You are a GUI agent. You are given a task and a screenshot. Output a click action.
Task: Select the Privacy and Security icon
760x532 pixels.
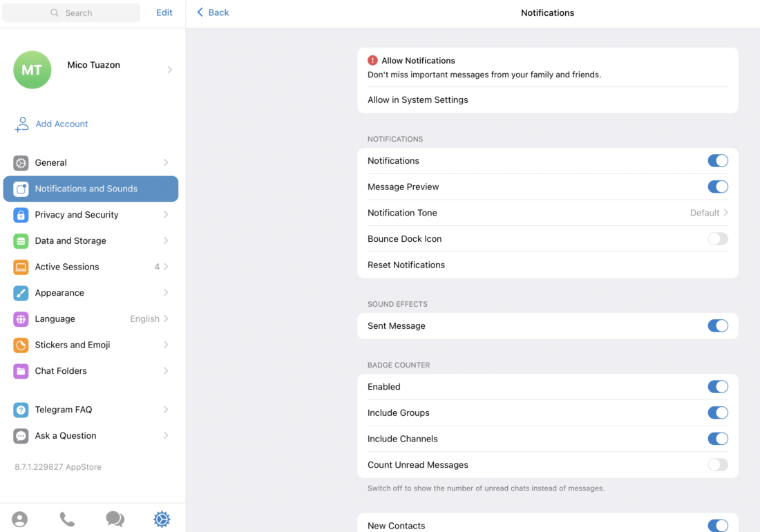[20, 215]
